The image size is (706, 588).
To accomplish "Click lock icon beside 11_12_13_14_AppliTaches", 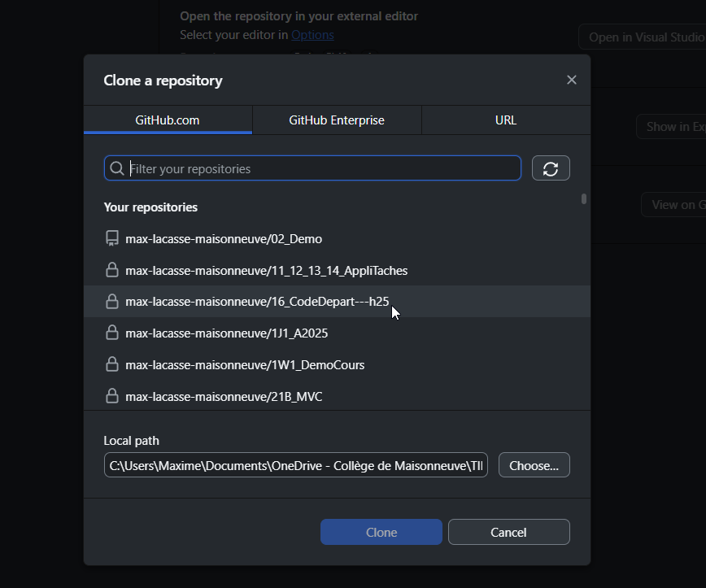I will (x=112, y=270).
